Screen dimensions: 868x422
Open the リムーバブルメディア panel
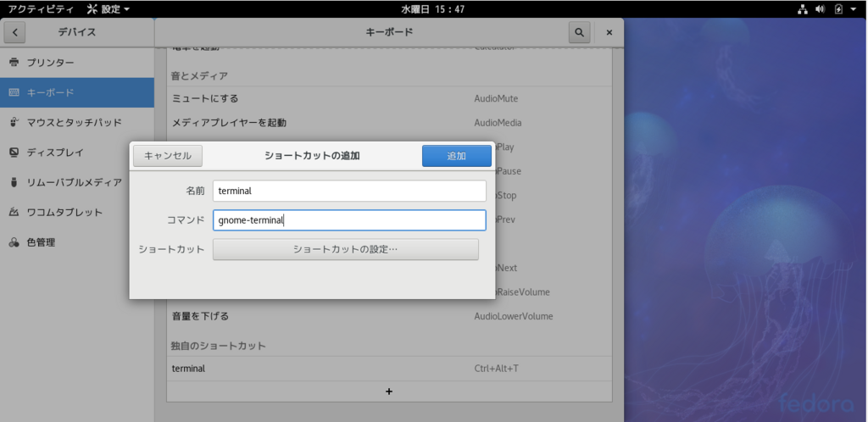pyautogui.click(x=77, y=182)
